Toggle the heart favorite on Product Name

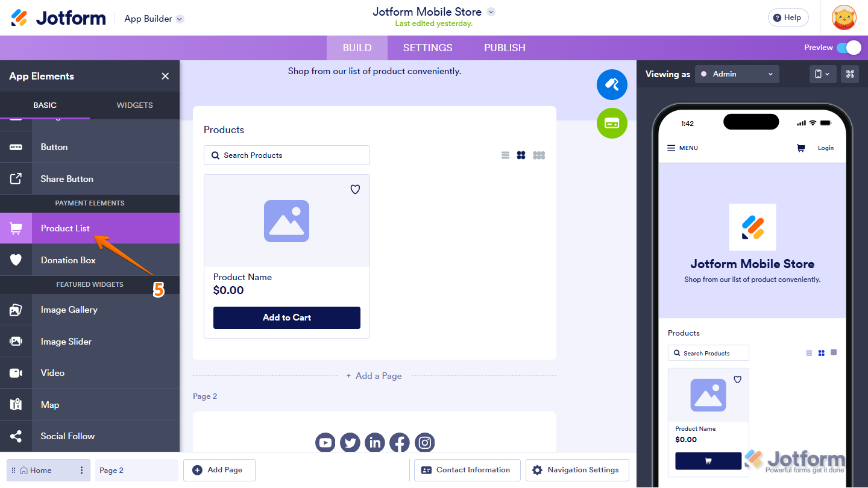[x=355, y=189]
